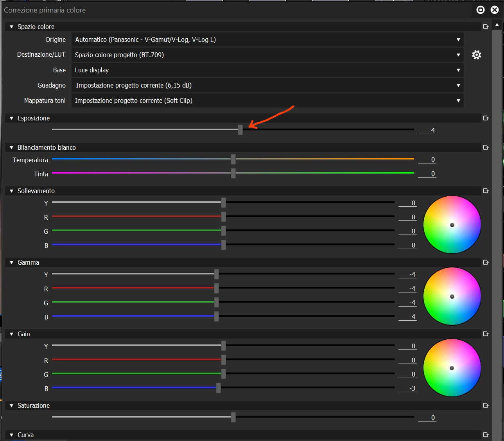Collapse the Spazio colore section
The height and width of the screenshot is (441, 504).
tap(11, 27)
